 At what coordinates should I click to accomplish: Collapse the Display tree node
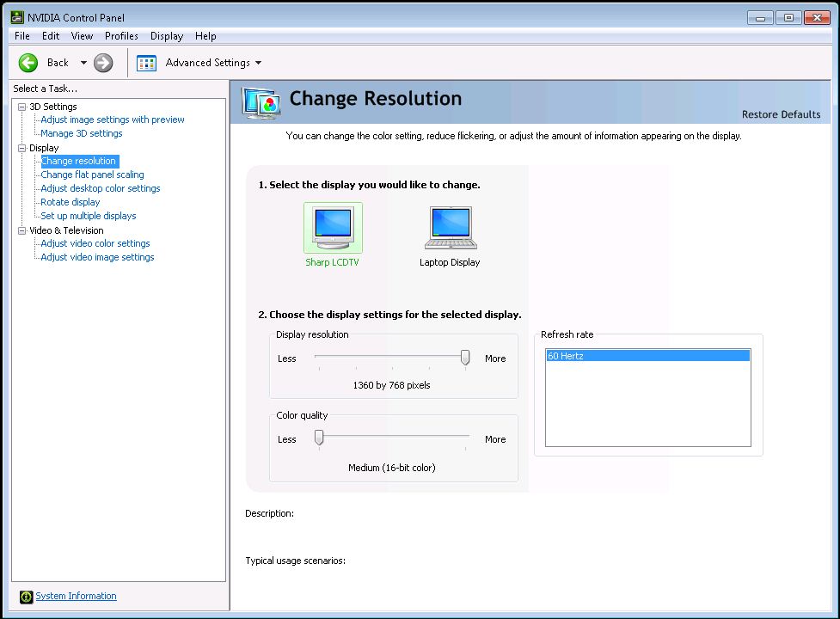tap(22, 148)
